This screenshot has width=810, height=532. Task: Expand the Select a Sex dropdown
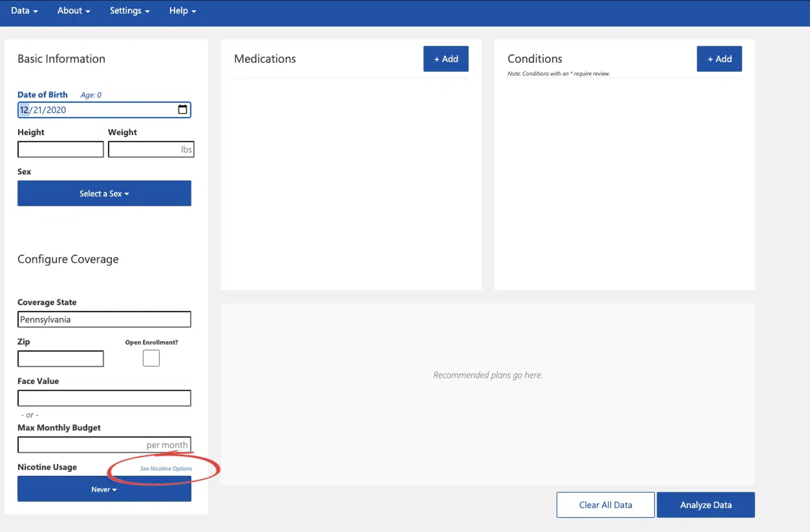point(104,193)
